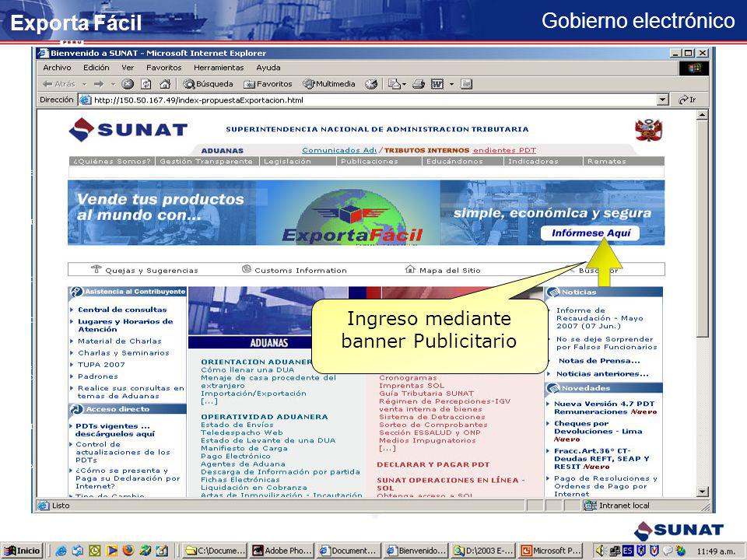
Task: Open the Ayuda menu
Action: click(268, 68)
